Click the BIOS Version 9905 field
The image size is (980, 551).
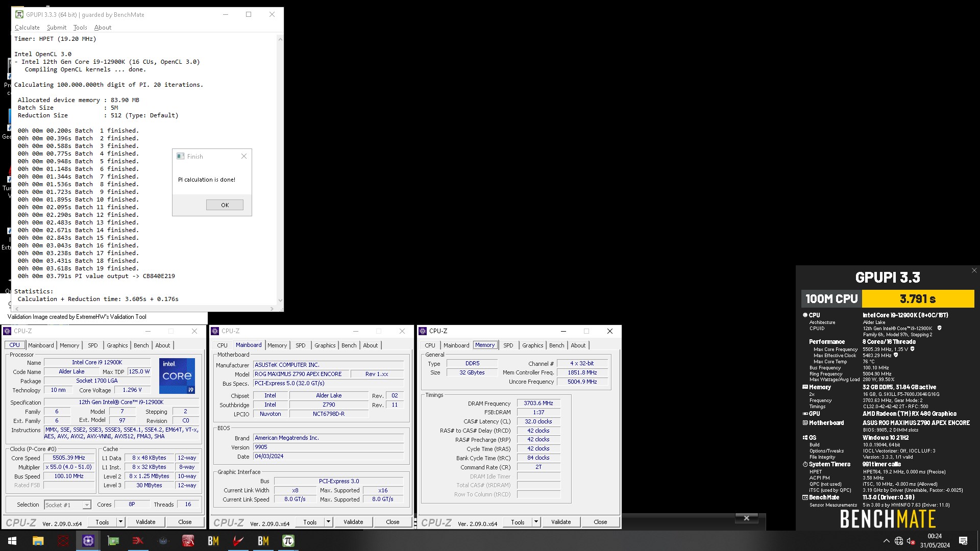tap(329, 447)
